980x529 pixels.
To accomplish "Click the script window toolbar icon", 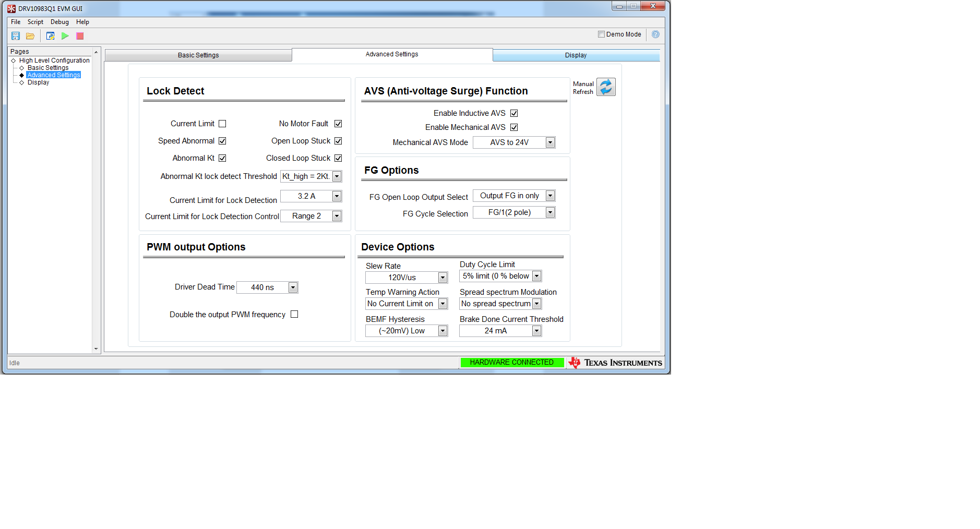I will (x=51, y=36).
